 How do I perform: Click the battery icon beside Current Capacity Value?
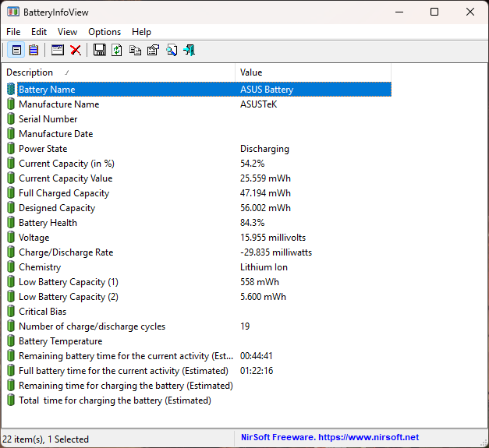point(11,178)
